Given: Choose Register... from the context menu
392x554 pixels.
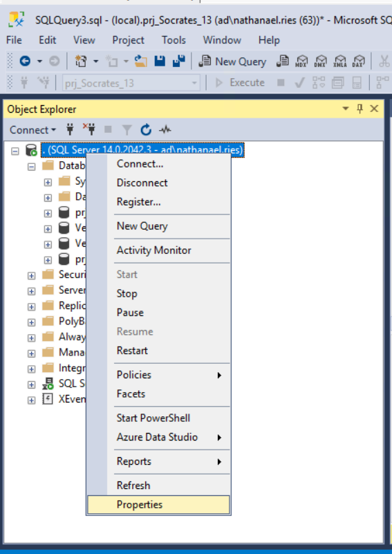Looking at the screenshot, I should [158, 202].
